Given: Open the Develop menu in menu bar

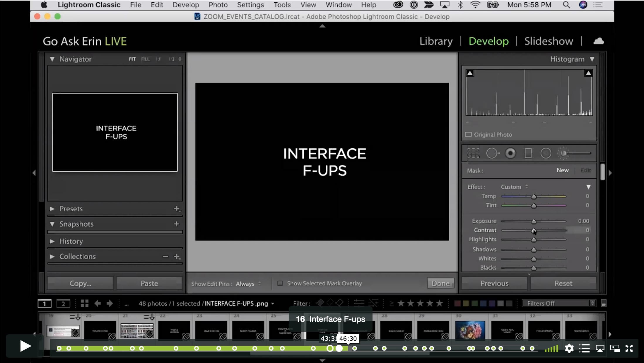Looking at the screenshot, I should [186, 5].
